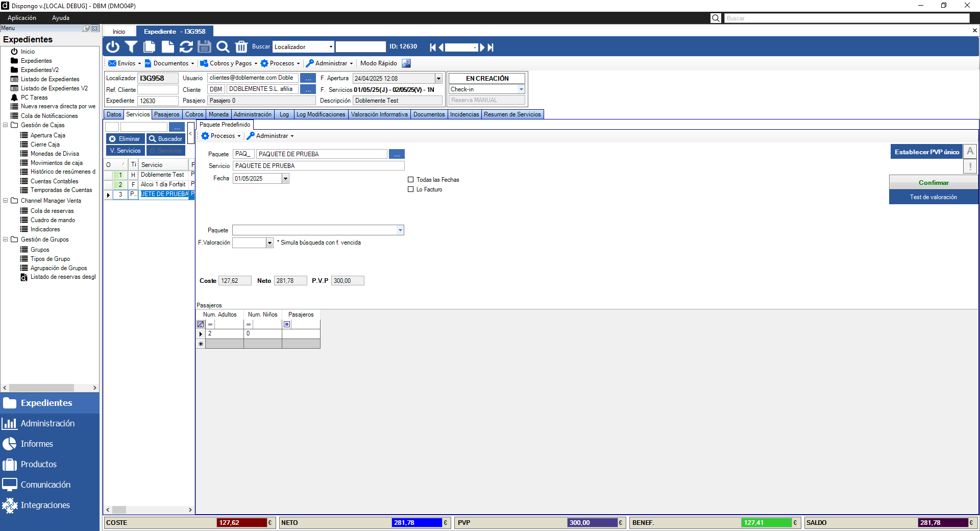Click filter icon in Pasajeros grid first column
Screen dimensions: 980x531
click(201, 324)
